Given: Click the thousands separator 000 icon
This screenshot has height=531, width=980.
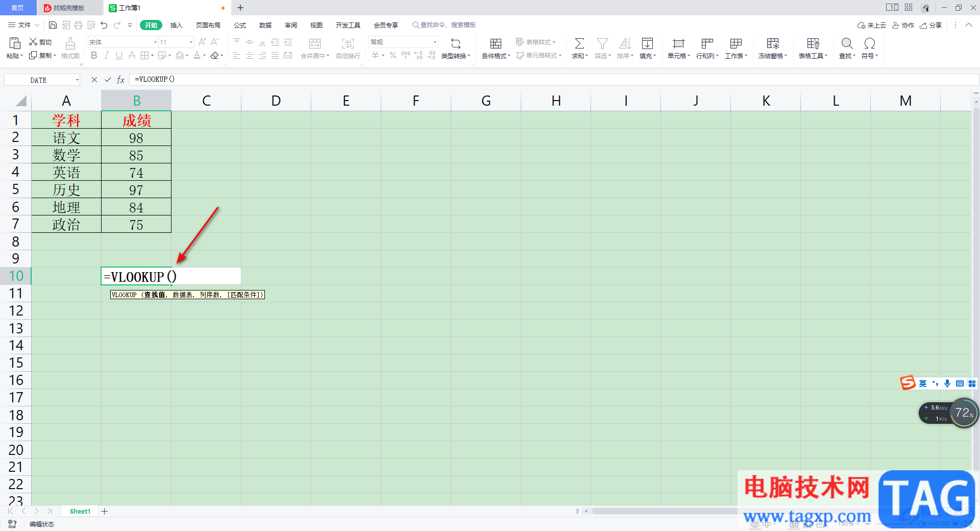Looking at the screenshot, I should click(x=406, y=55).
